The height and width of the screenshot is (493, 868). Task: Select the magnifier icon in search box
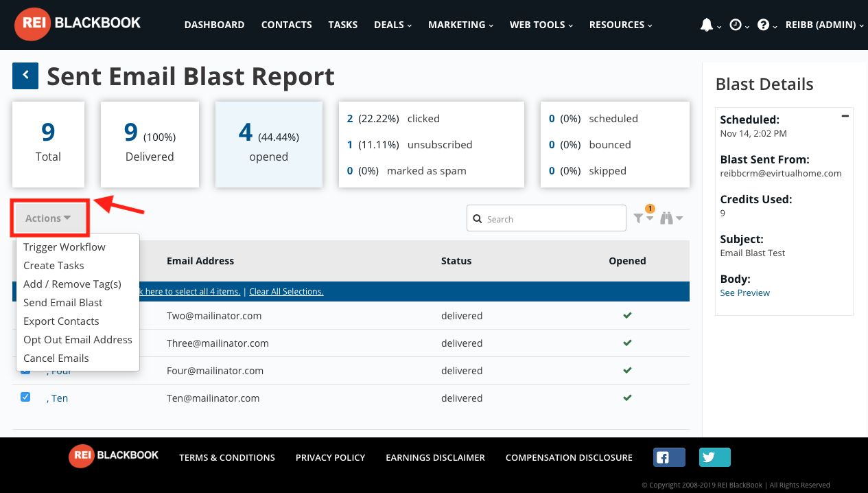tap(478, 219)
